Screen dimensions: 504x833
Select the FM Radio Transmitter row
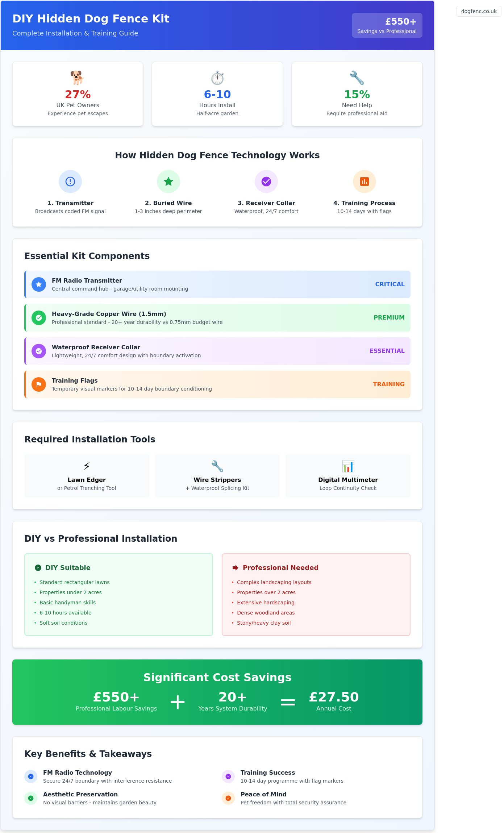click(x=217, y=284)
